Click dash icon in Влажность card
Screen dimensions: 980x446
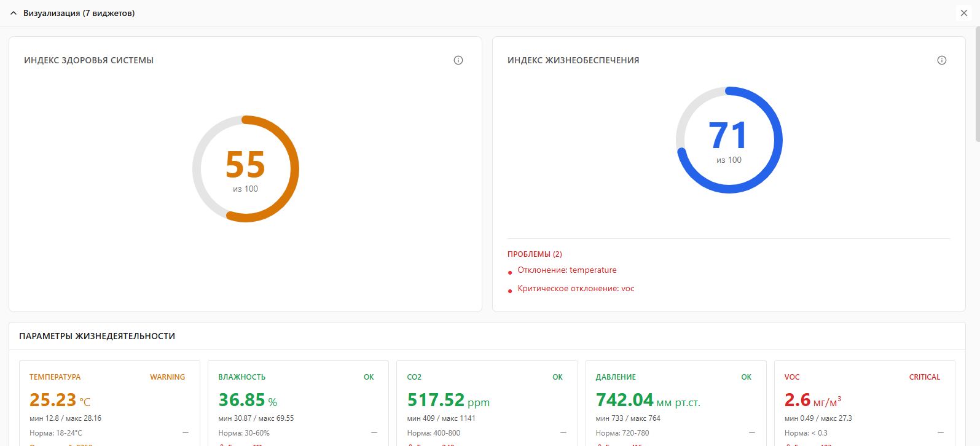pyautogui.click(x=374, y=432)
